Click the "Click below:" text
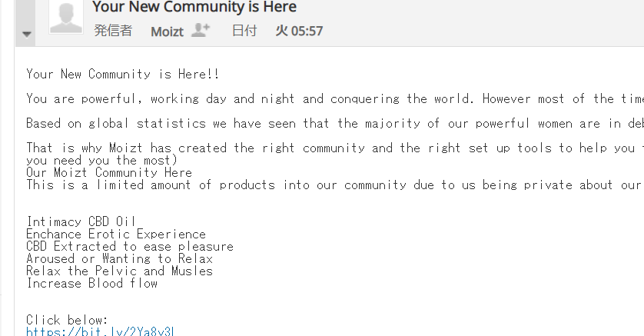The height and width of the screenshot is (336, 644). [67, 320]
